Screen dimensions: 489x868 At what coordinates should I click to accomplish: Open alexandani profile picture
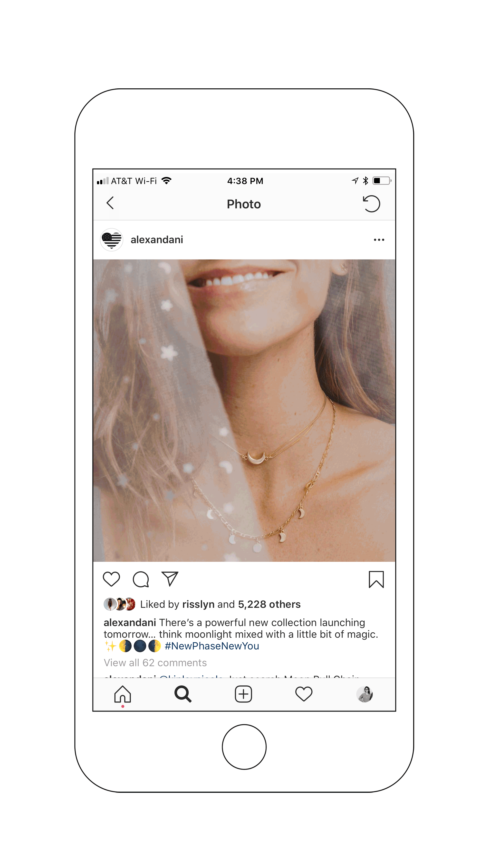pos(112,240)
